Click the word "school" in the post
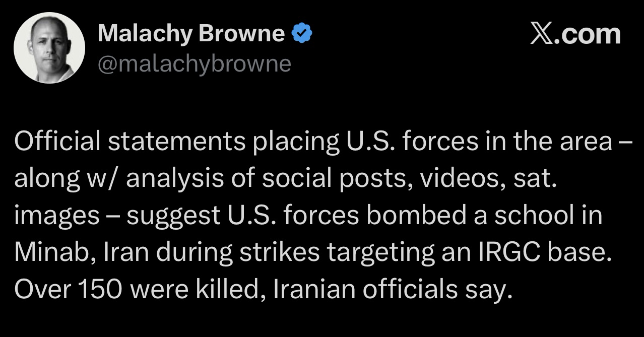The image size is (644, 337). [x=535, y=216]
